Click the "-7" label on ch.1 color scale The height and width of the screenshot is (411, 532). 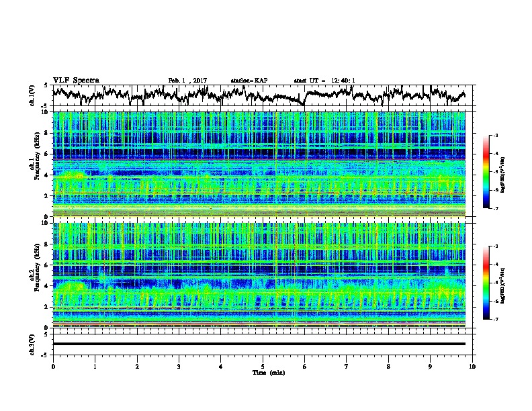tap(496, 208)
